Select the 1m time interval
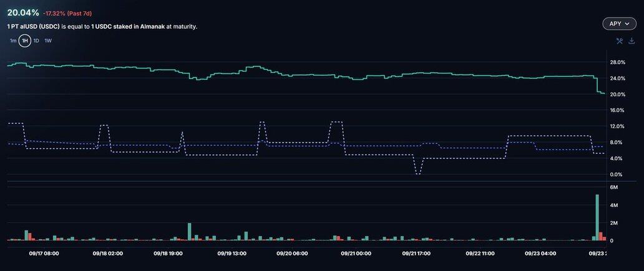 click(x=13, y=41)
